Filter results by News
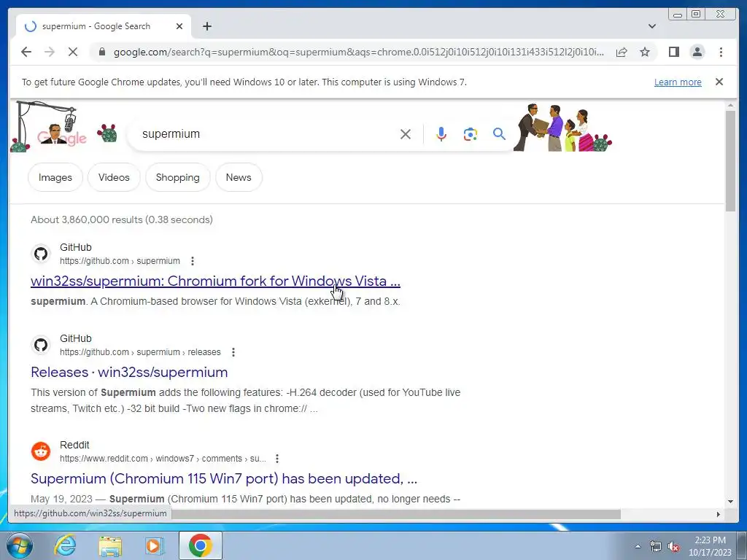Viewport: 747px width, 560px height. tap(239, 177)
